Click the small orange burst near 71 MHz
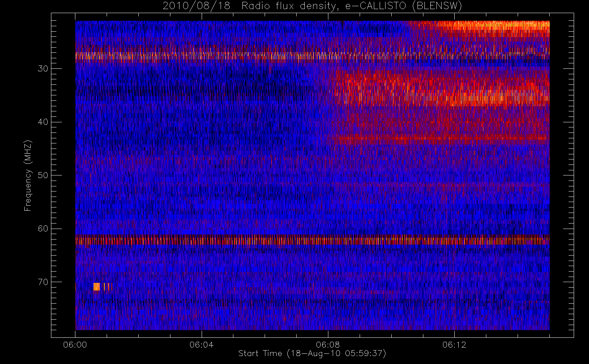 (97, 286)
